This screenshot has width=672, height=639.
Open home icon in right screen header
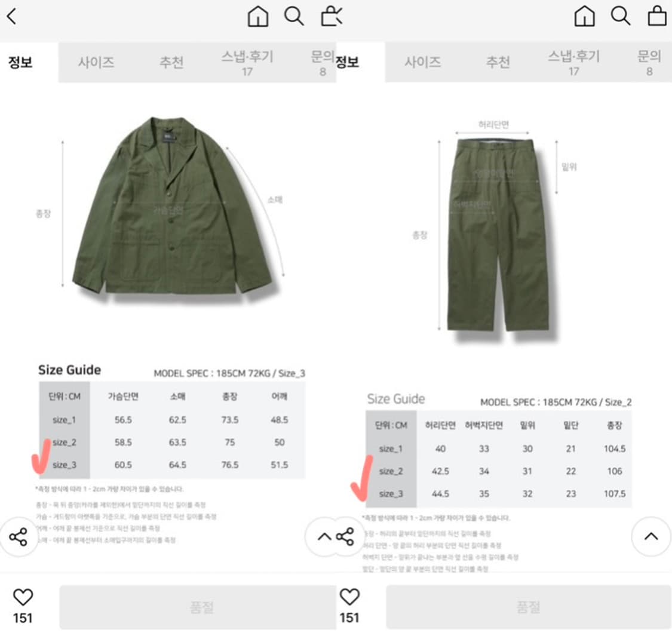(585, 16)
